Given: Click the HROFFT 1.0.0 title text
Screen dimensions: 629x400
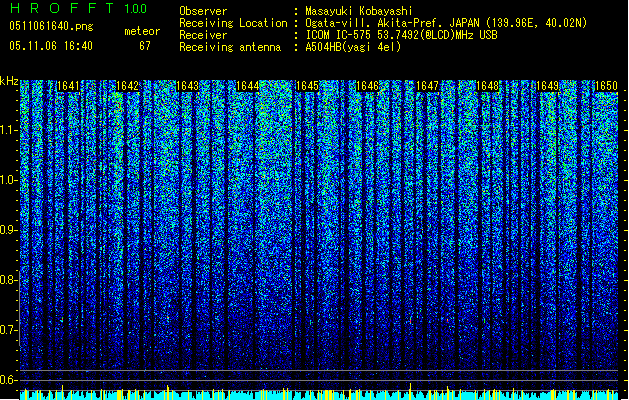Looking at the screenshot, I should [x=78, y=8].
